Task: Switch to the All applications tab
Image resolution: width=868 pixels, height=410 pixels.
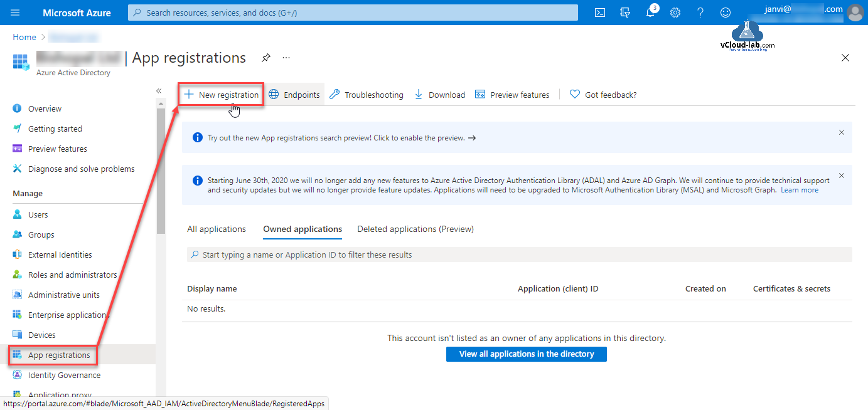Action: click(x=217, y=229)
